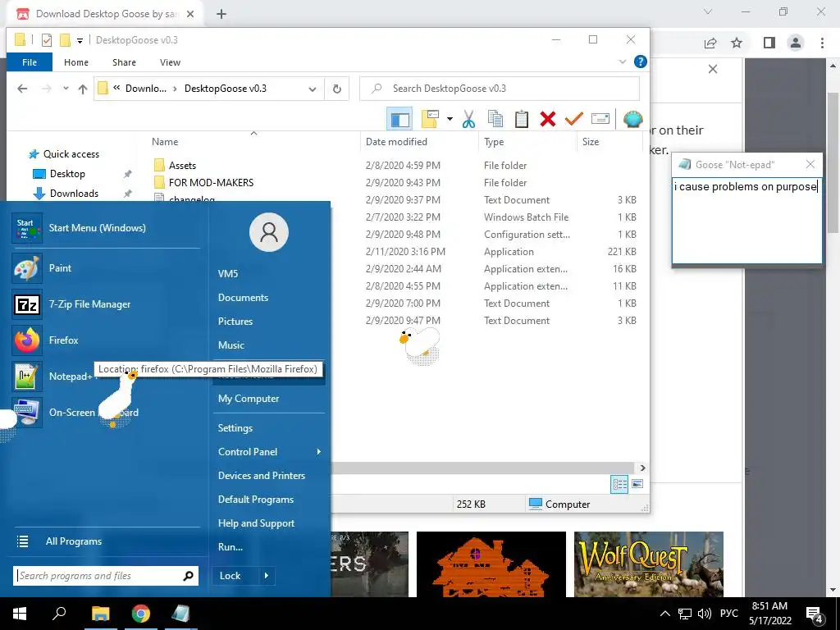Screen dimensions: 840x630
Task: Go back in File Explorer
Action: [22, 89]
